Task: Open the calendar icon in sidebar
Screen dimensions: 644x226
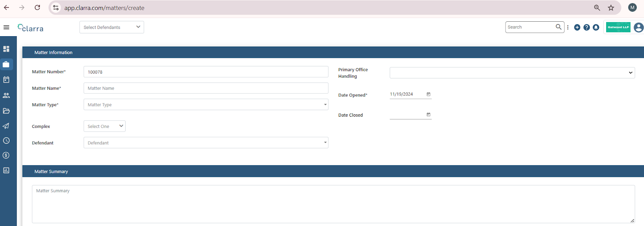Action: [6, 80]
